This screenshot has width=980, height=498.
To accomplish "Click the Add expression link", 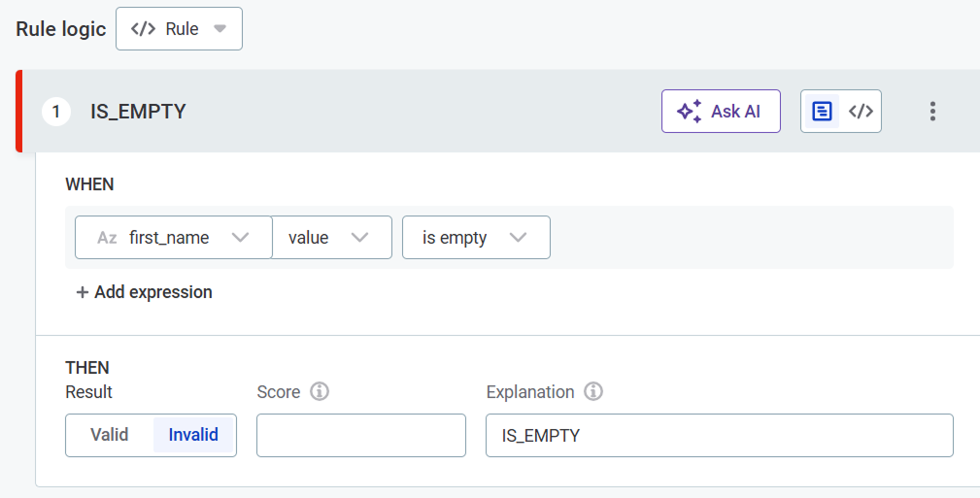I will point(153,292).
